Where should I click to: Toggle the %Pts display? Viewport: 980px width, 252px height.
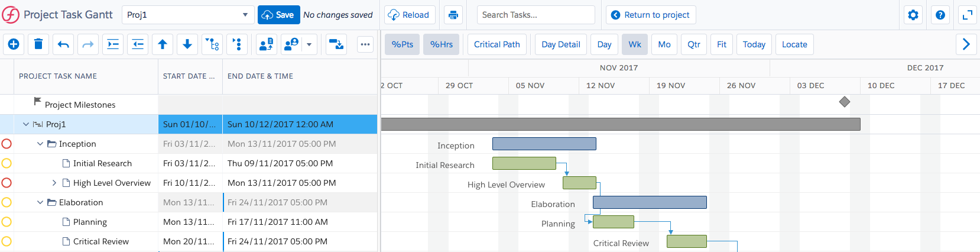pyautogui.click(x=403, y=44)
